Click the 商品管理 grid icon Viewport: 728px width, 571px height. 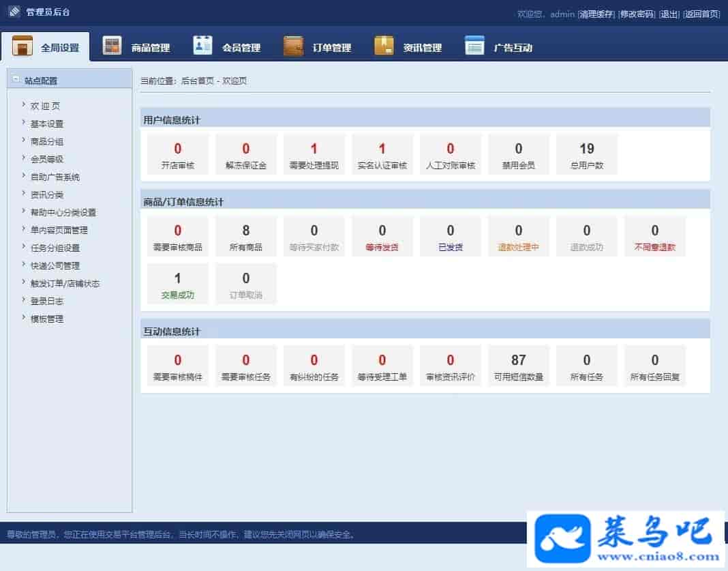(x=112, y=46)
